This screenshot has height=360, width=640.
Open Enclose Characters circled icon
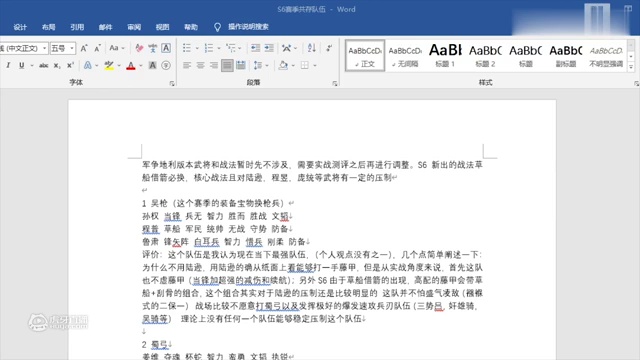point(166,65)
